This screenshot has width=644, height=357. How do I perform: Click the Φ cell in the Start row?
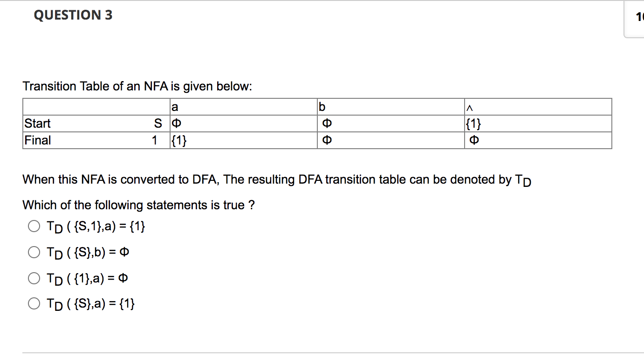pyautogui.click(x=173, y=124)
